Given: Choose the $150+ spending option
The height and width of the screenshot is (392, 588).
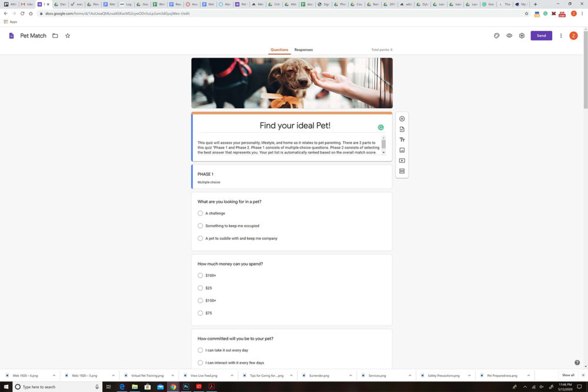Looking at the screenshot, I should coord(201,300).
